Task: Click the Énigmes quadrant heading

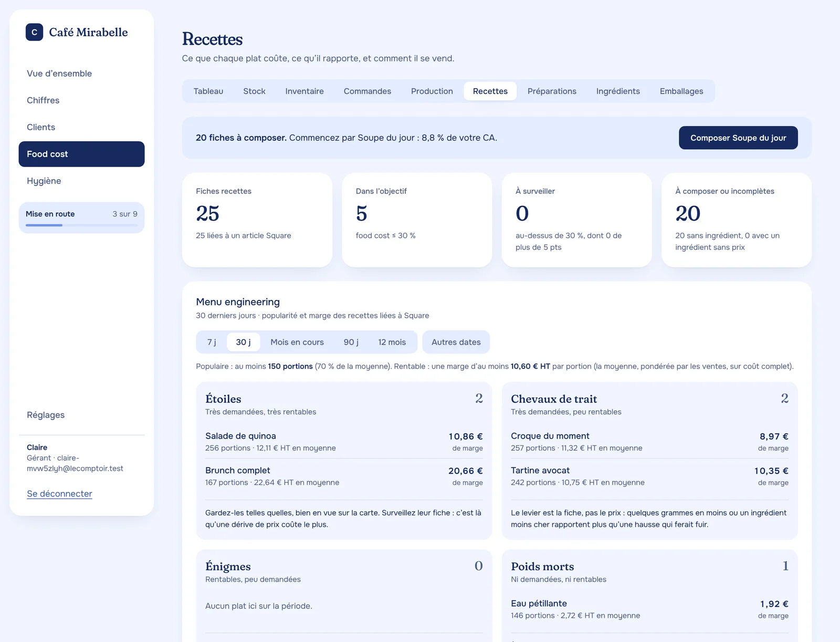Action: click(228, 566)
